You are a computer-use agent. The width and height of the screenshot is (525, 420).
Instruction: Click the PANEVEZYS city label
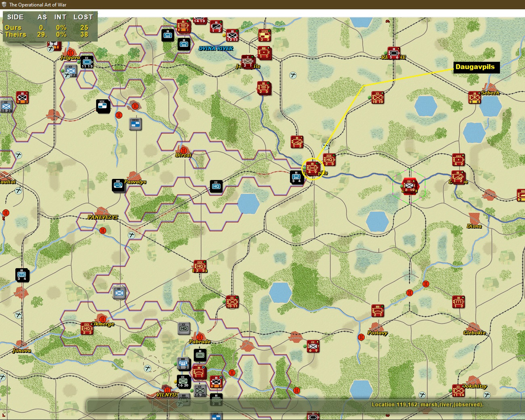click(x=103, y=217)
